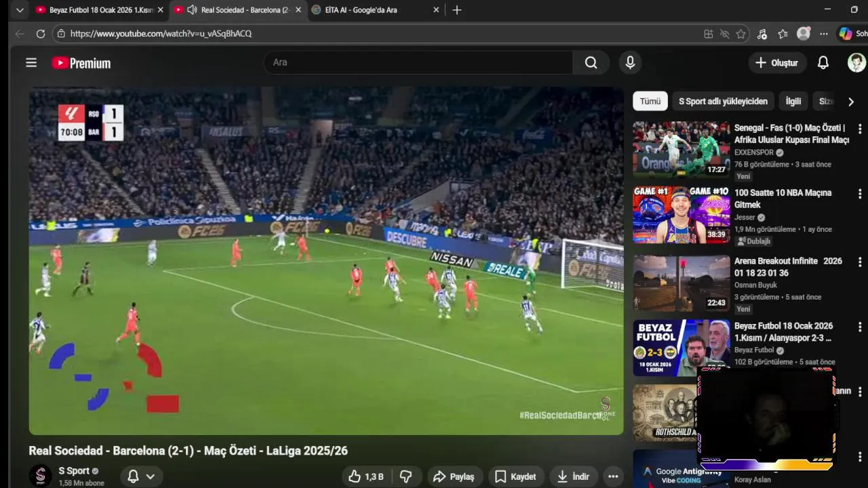Open Edge media control music icon
Viewport: 868px width, 488px height.
point(762,33)
